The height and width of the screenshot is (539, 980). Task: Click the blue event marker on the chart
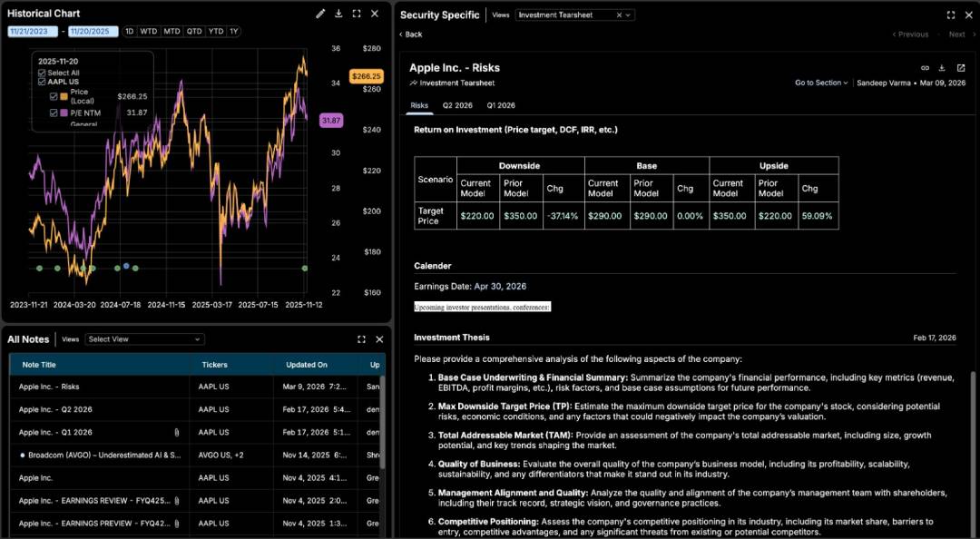pyautogui.click(x=126, y=267)
